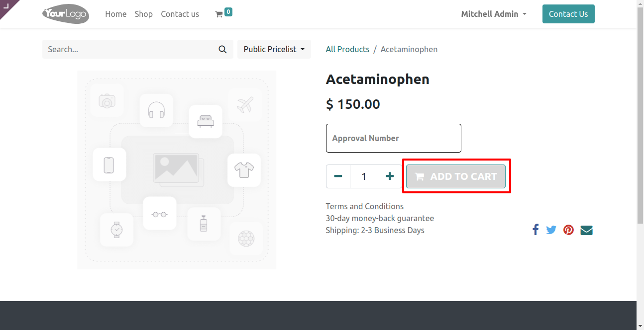Viewport: 644px width, 330px height.
Task: Click the search magnifier icon
Action: pyautogui.click(x=222, y=49)
